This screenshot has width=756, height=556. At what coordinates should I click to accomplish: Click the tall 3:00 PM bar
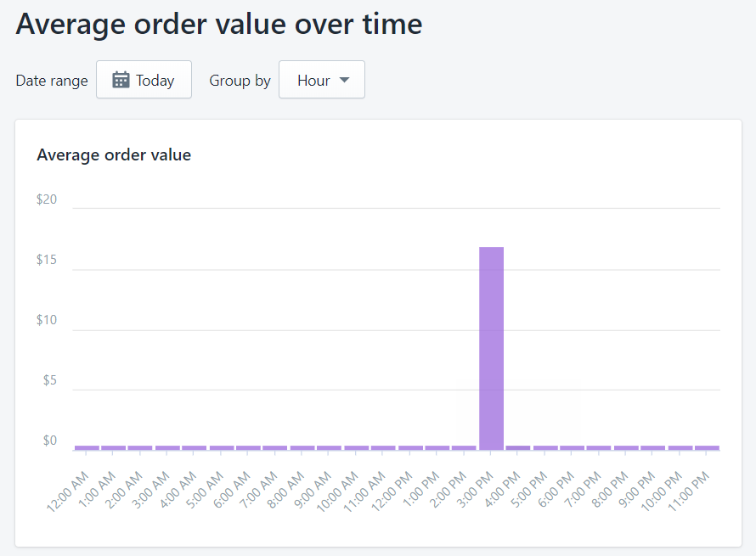click(492, 347)
